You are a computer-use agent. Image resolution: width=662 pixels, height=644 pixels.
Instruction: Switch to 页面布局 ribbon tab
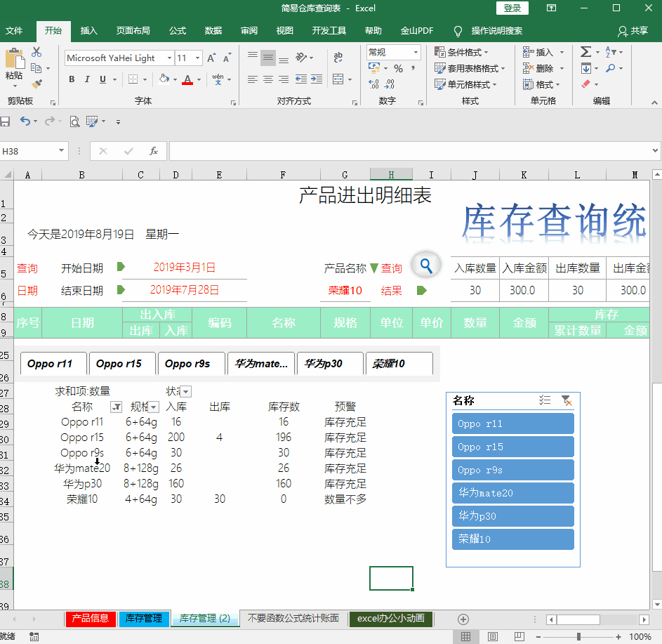tap(133, 30)
